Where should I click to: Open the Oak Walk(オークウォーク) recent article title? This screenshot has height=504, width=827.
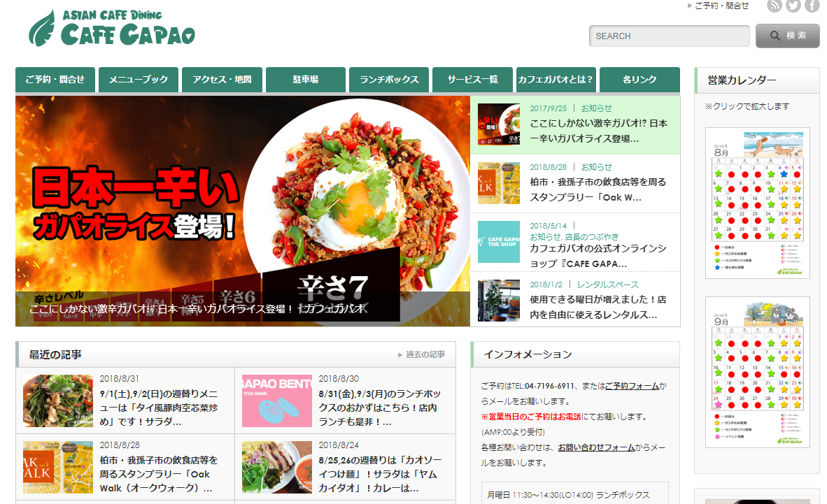click(x=158, y=474)
